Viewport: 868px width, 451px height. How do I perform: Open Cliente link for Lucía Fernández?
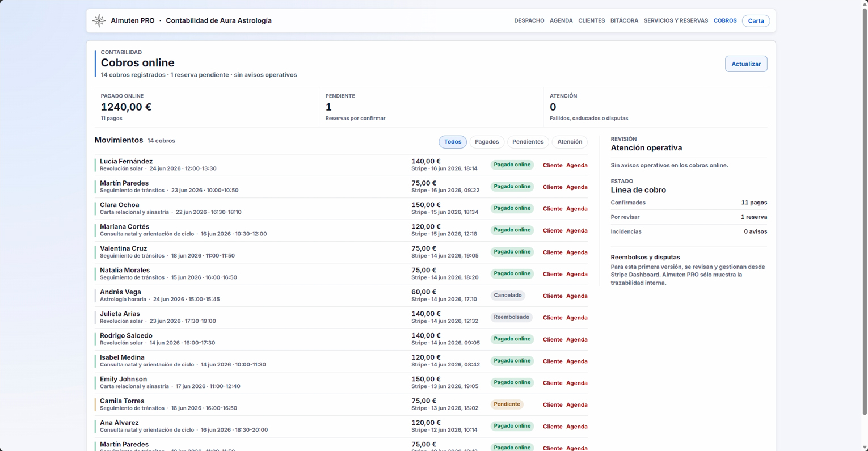pyautogui.click(x=552, y=165)
